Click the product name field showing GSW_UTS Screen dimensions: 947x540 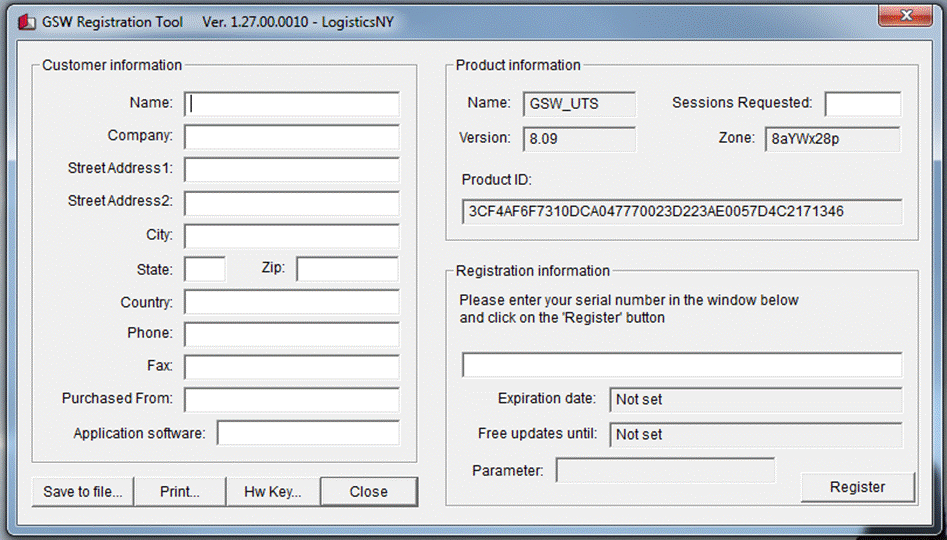pos(579,104)
